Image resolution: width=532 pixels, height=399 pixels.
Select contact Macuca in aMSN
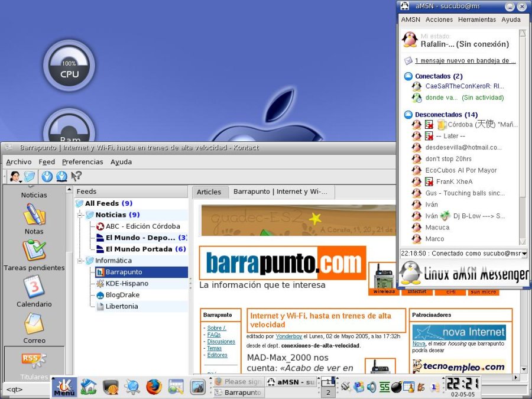437,228
